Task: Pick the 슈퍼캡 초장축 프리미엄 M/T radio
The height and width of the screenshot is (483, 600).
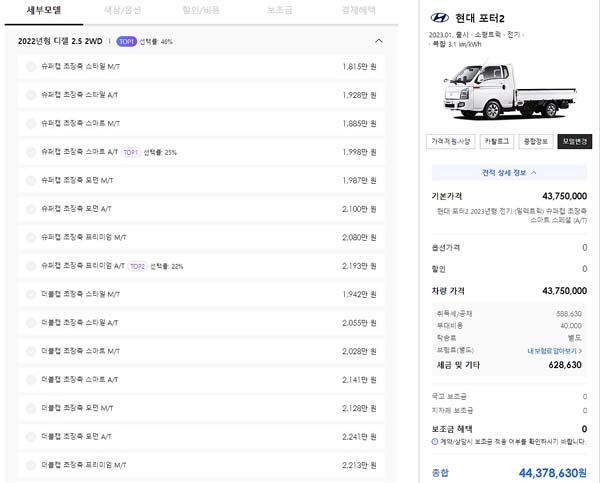Action: (31, 237)
